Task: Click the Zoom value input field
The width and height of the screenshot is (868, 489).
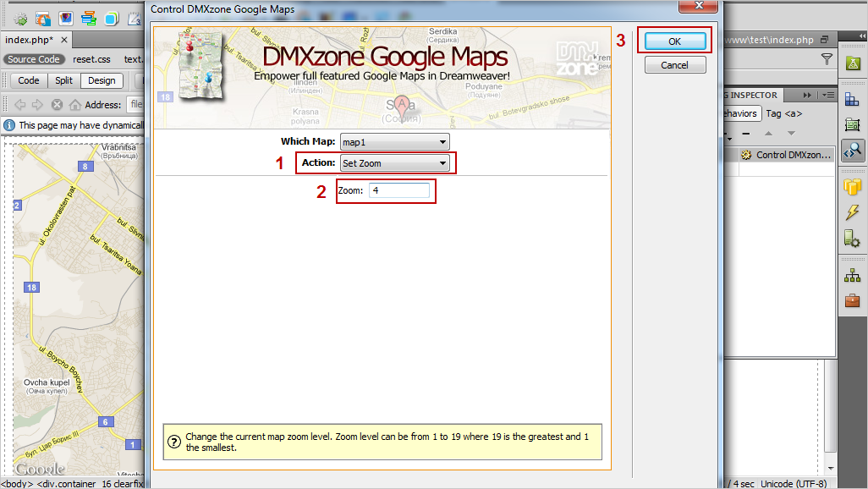Action: [x=399, y=190]
